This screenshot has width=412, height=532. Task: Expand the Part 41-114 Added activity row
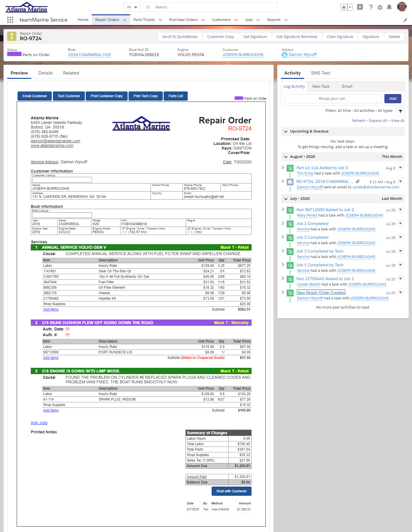pyautogui.click(x=283, y=167)
